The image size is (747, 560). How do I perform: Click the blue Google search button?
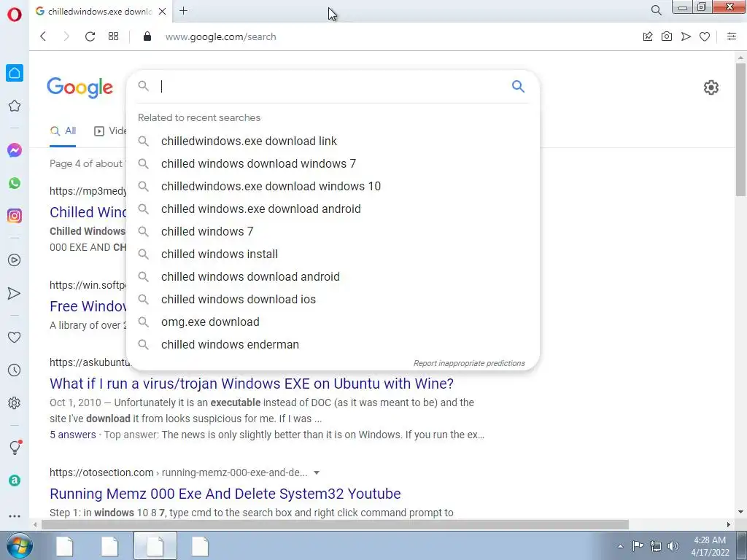click(518, 86)
